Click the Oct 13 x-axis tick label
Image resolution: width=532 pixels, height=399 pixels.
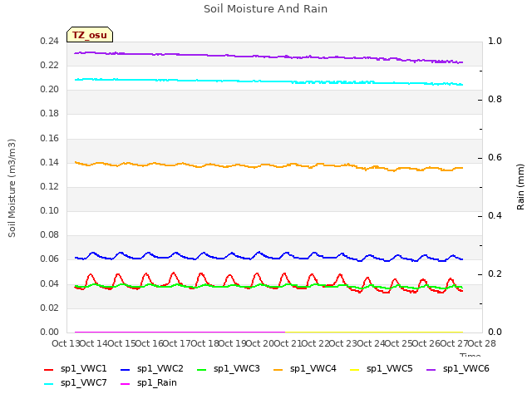point(66,343)
